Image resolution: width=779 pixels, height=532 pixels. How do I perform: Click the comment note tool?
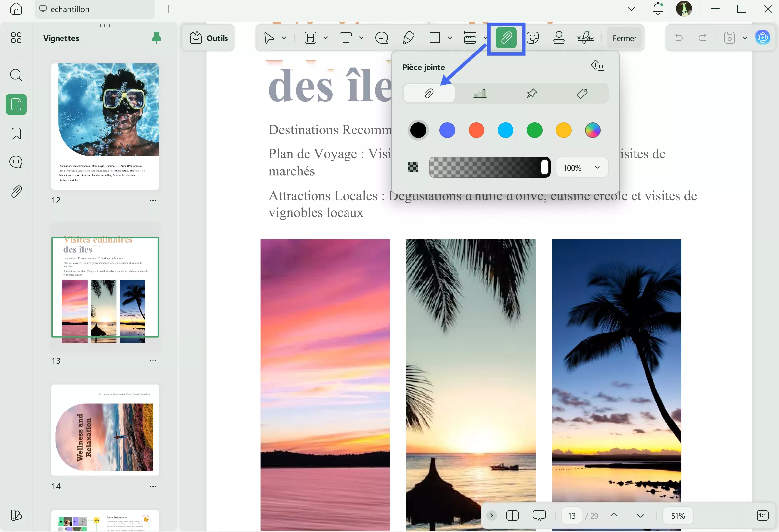coord(382,38)
